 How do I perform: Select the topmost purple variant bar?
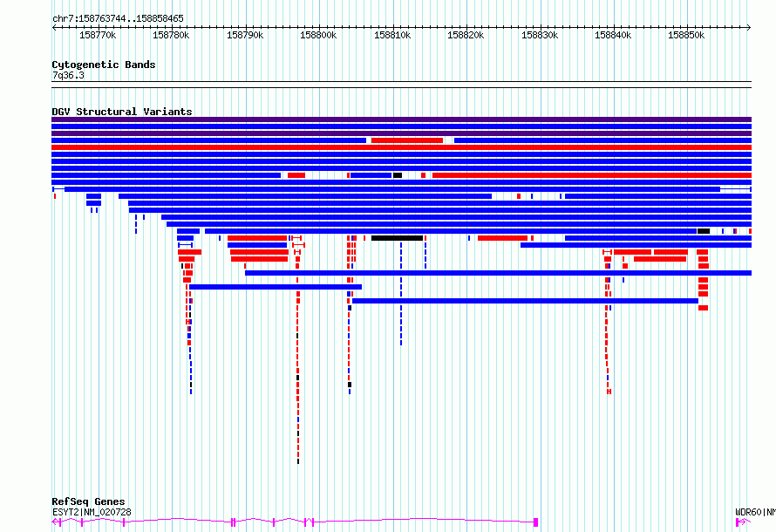pos(401,119)
